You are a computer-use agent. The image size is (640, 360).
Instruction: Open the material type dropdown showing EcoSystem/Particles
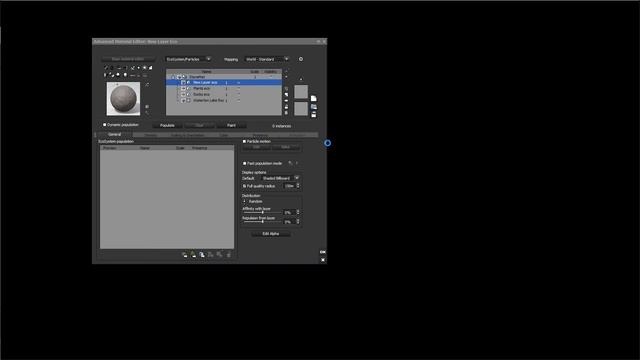pos(189,59)
